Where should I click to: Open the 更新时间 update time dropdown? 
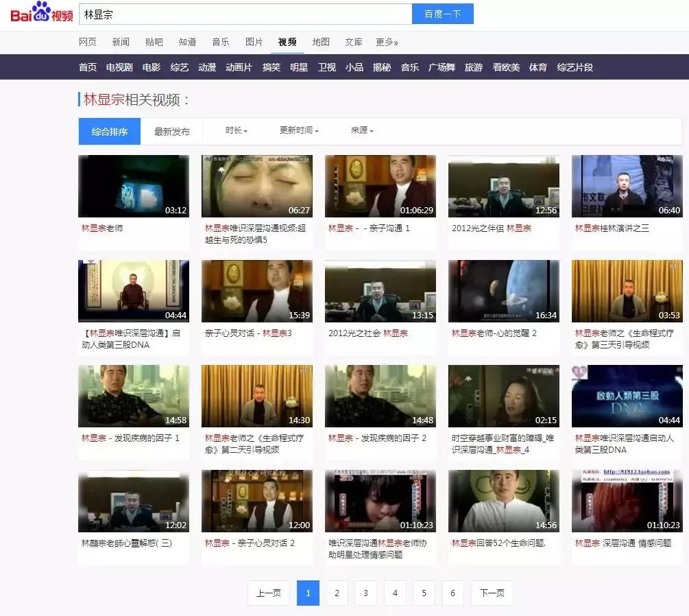(300, 130)
